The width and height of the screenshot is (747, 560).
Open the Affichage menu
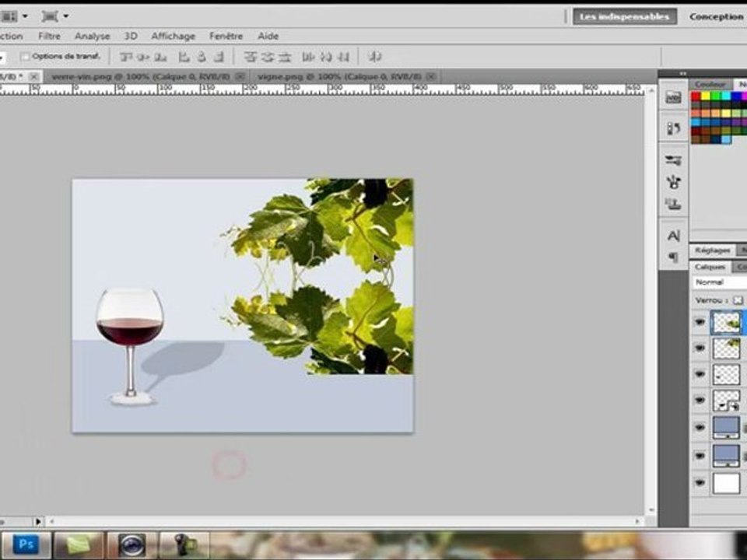(173, 37)
